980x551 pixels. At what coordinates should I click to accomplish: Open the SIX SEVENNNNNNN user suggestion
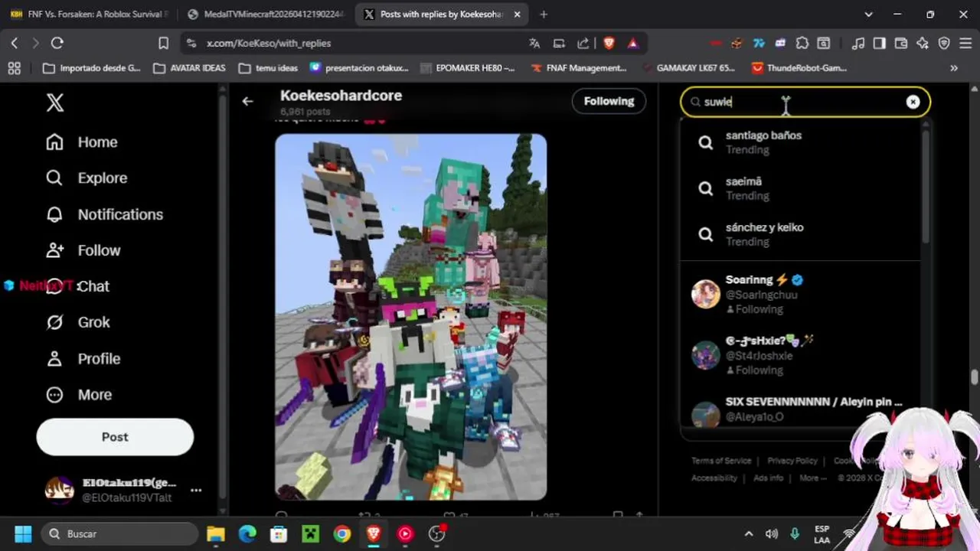click(x=800, y=409)
